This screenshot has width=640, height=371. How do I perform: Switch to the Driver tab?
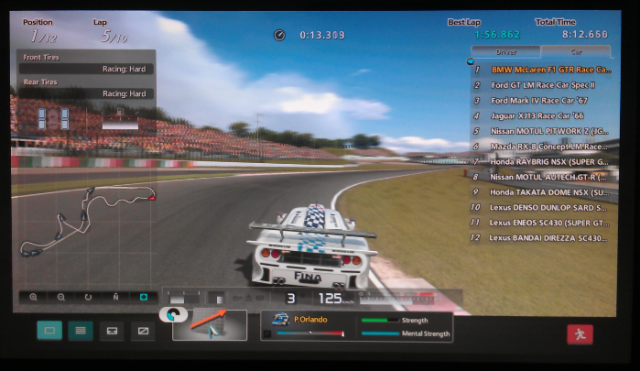(x=506, y=52)
